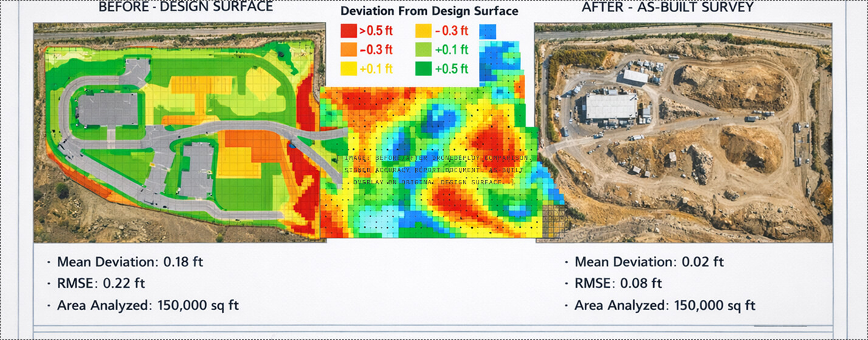Select the "BEFORE - DESIGN SURFACE" heading
Screen dimensions: 868x340
(185, 8)
